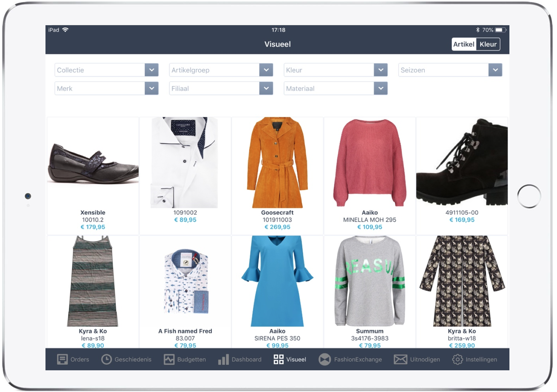Screen dimensions: 557x392
Task: Tap the battery indicator icon
Action: 501,30
